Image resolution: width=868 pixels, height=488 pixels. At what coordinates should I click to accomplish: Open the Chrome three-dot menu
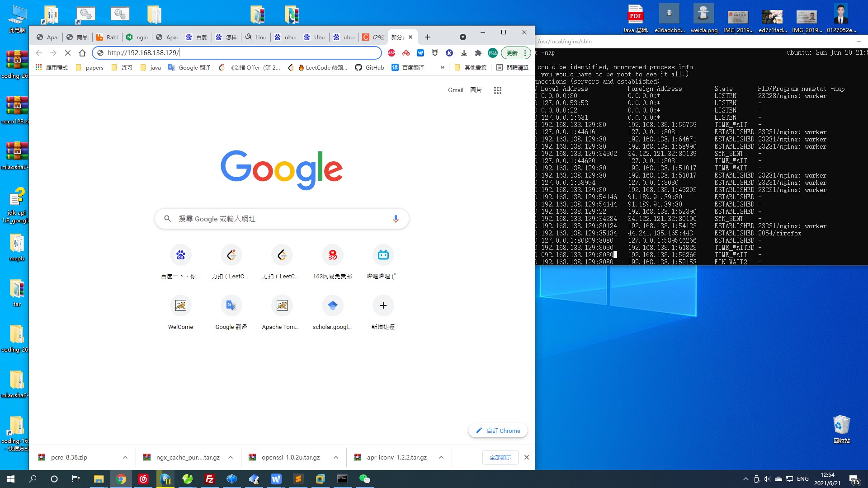coord(525,53)
